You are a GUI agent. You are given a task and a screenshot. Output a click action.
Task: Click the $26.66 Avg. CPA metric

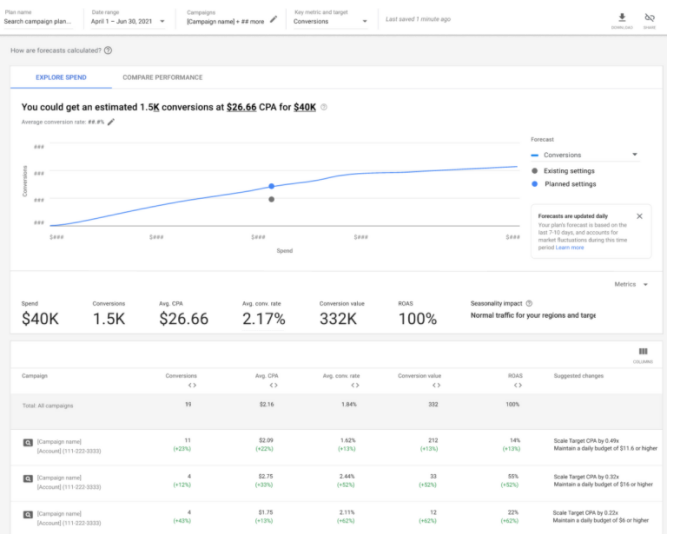184,319
